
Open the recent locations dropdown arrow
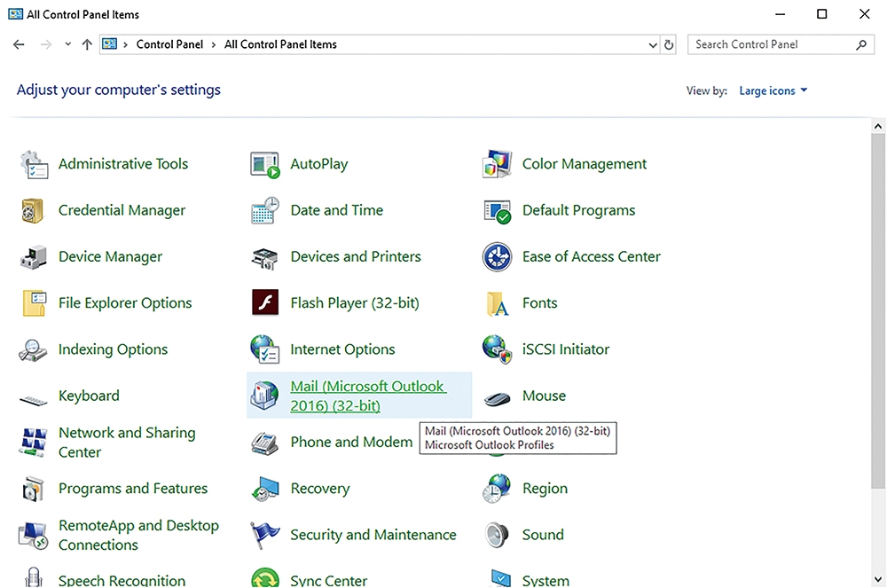point(68,44)
